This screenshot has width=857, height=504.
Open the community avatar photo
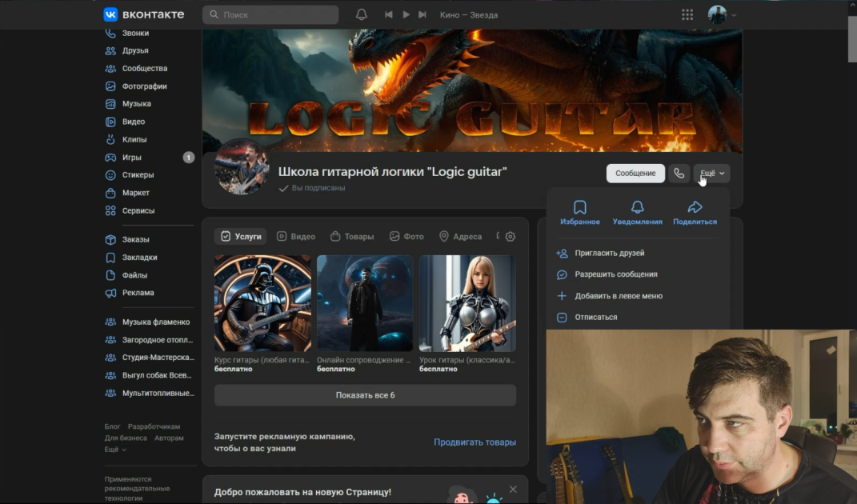click(242, 166)
